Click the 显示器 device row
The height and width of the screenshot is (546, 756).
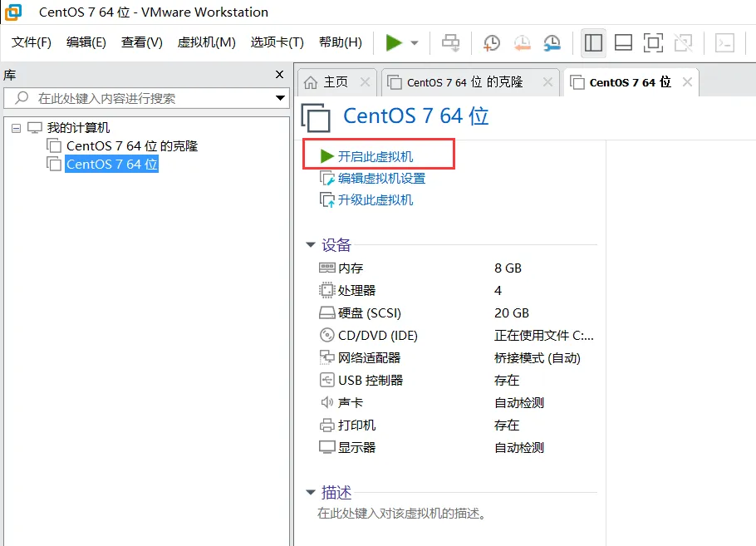pyautogui.click(x=457, y=448)
